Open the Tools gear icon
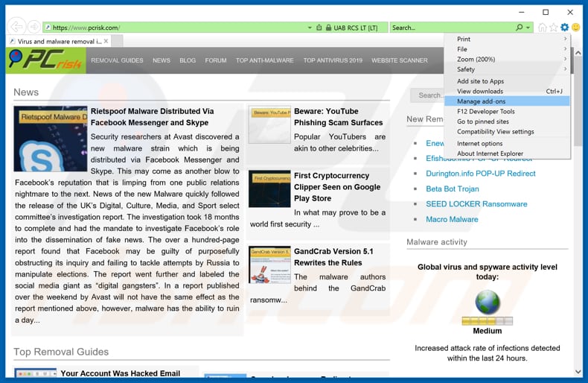The image size is (588, 383). click(564, 28)
